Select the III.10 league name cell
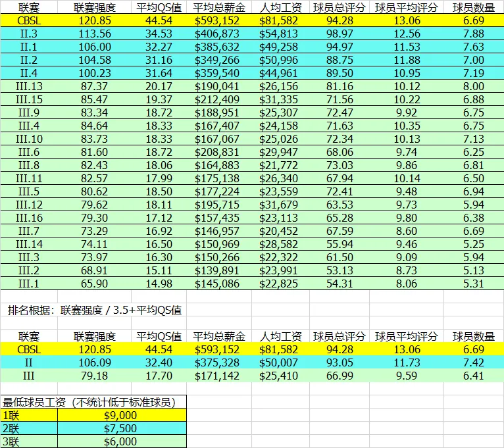The image size is (504, 448). [29, 138]
